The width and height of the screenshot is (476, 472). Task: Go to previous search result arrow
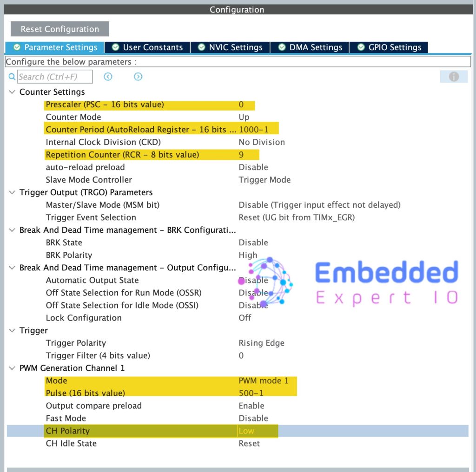tap(108, 77)
